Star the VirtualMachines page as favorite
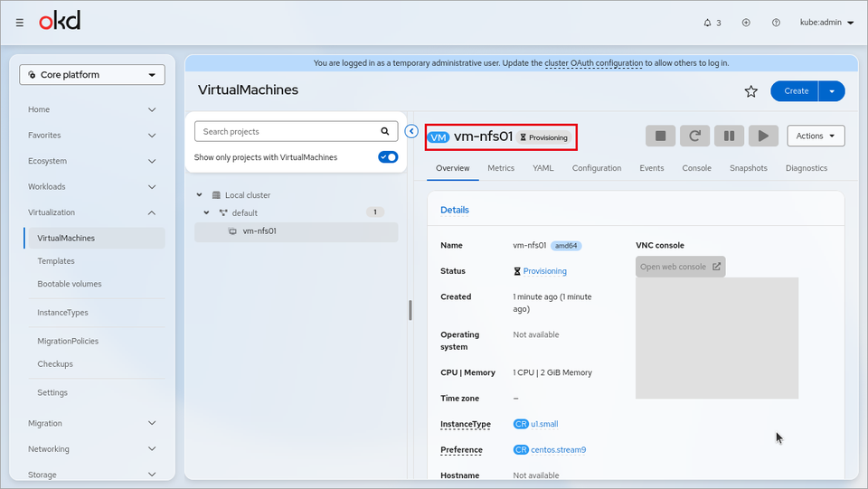The width and height of the screenshot is (868, 489). point(750,91)
